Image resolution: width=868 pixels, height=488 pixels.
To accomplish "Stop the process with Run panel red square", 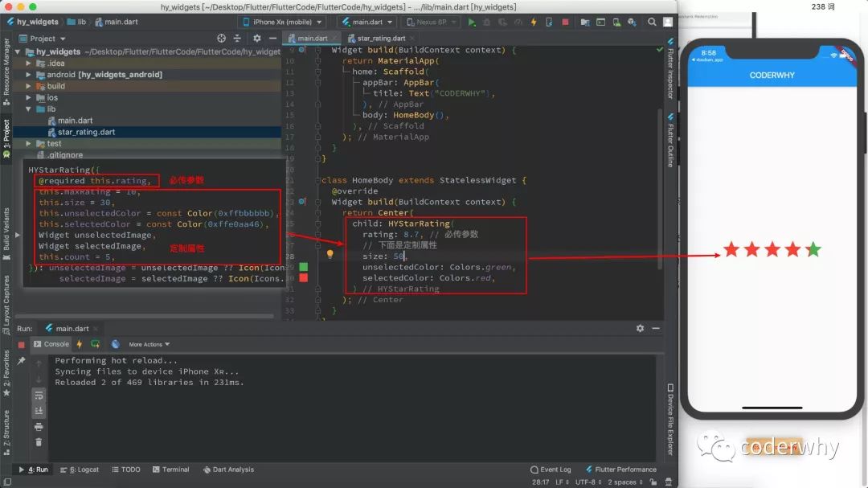I will [21, 345].
